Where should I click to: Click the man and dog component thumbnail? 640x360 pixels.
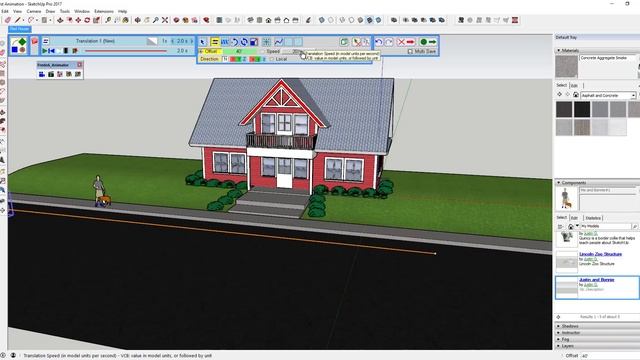click(x=566, y=198)
